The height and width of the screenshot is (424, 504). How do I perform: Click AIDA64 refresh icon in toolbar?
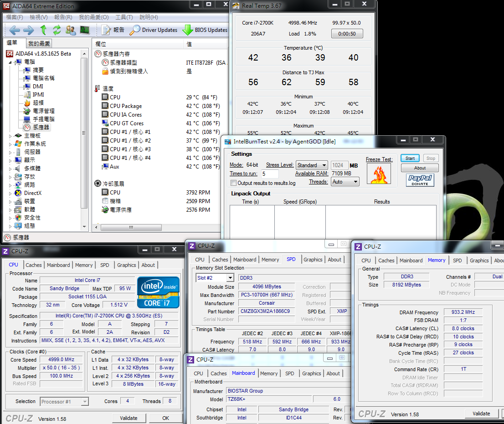coord(57,30)
